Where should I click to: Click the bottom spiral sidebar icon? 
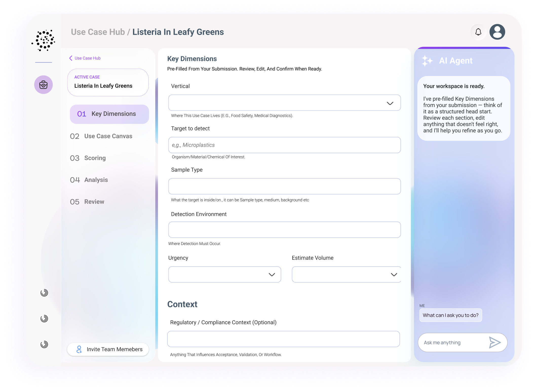point(44,344)
